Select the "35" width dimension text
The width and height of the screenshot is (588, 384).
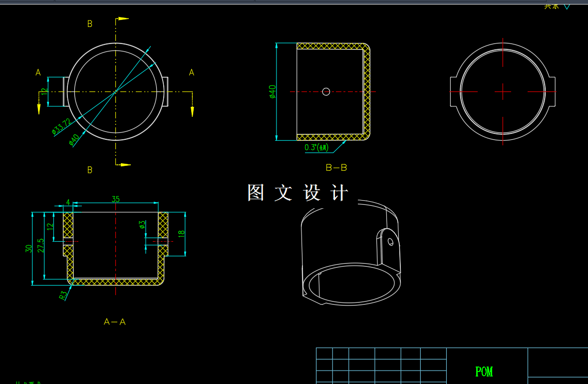(115, 199)
